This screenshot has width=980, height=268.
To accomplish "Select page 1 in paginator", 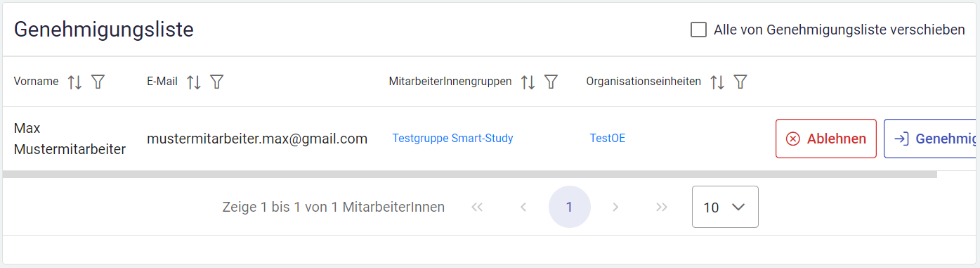I will coord(570,207).
